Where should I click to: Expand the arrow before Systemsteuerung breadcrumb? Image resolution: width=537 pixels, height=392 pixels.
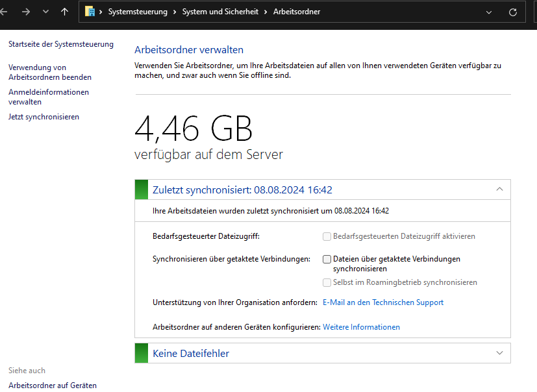[101, 12]
